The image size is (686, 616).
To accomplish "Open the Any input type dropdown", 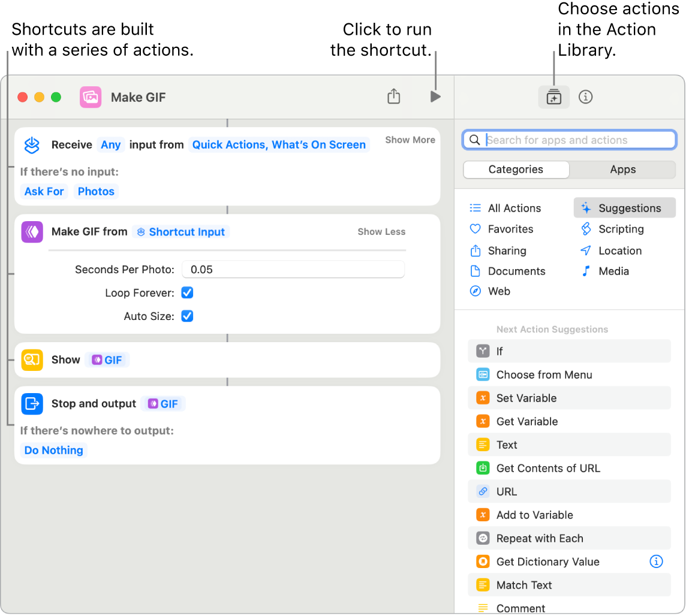I will (110, 144).
